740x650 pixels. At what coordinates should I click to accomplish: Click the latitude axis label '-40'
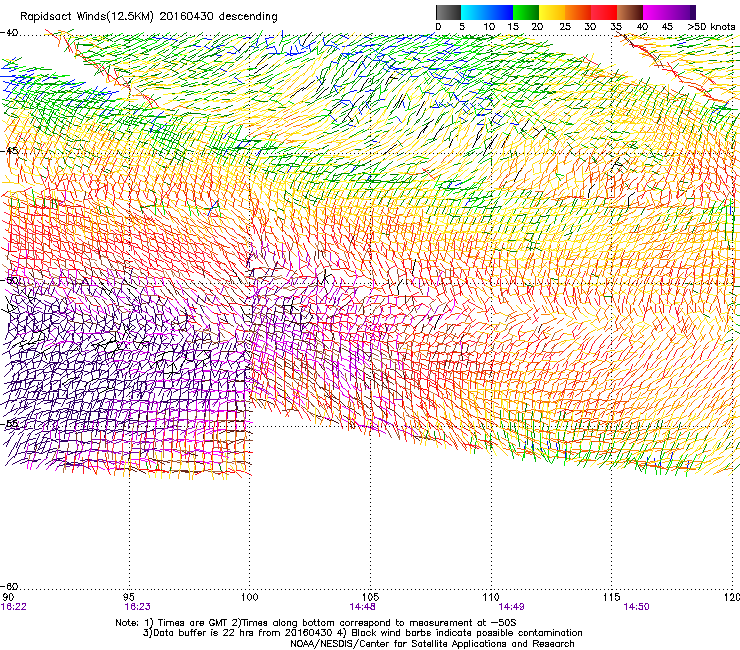pyautogui.click(x=9, y=33)
